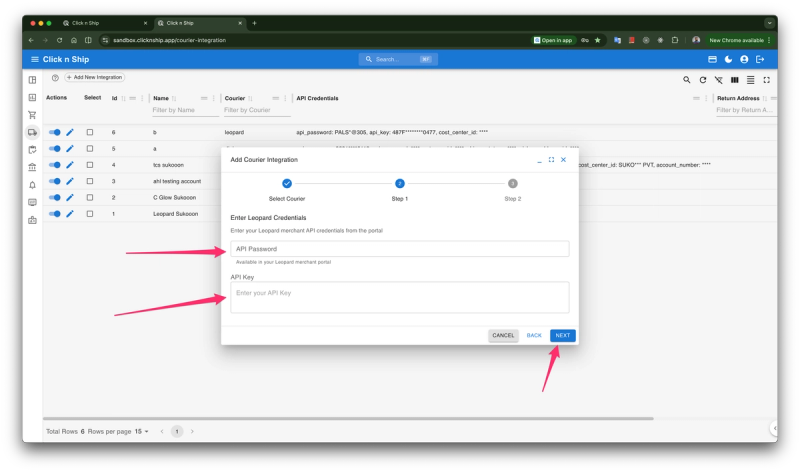800x472 pixels.
Task: Edit the Leopard Sukooon integration
Action: pyautogui.click(x=70, y=214)
